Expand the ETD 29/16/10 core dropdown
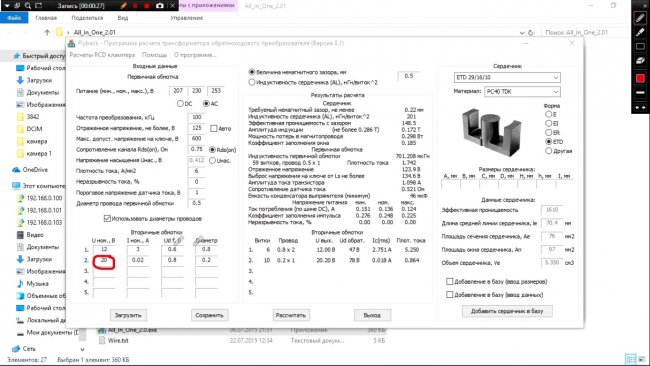Viewport: 650px width, 366px height. (507, 78)
